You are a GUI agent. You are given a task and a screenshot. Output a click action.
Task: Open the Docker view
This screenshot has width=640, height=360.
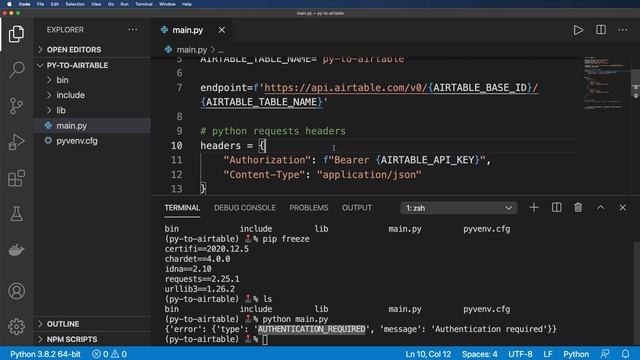click(x=16, y=249)
